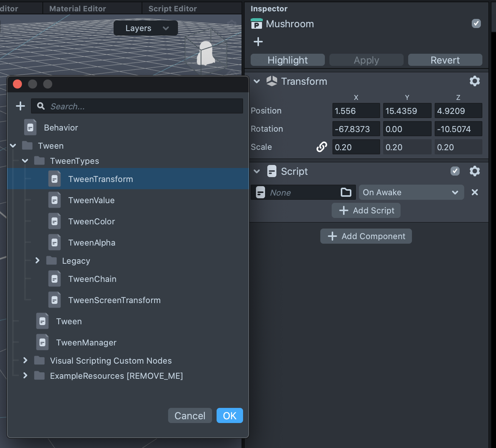Remove script slot with X icon

click(x=474, y=192)
